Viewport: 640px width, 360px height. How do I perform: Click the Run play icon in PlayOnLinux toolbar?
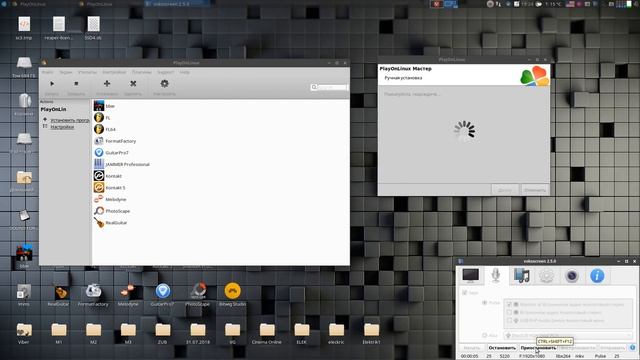click(52, 84)
